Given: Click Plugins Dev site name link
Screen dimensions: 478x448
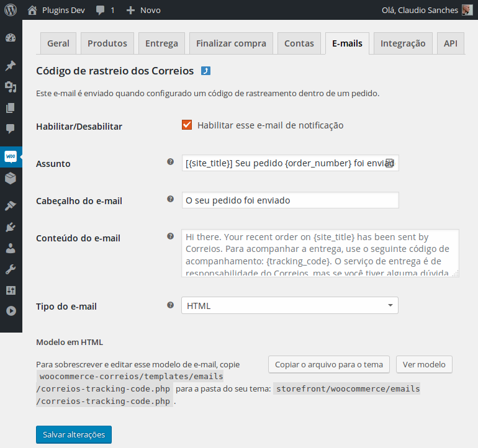Looking at the screenshot, I should tap(63, 11).
